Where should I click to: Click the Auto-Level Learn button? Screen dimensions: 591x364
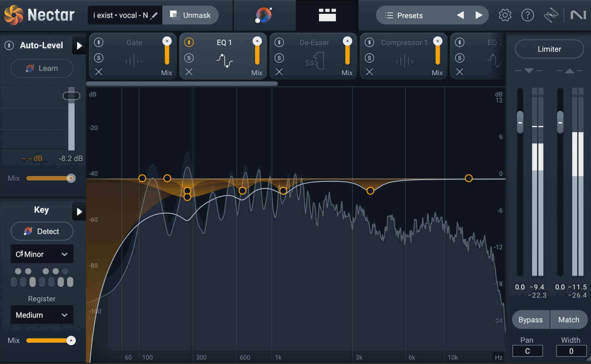(x=42, y=68)
